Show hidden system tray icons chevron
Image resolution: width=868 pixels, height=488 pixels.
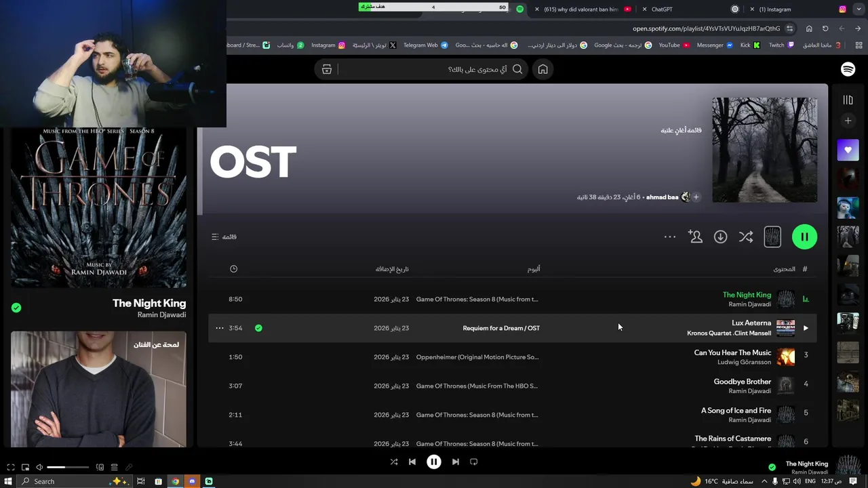(765, 481)
